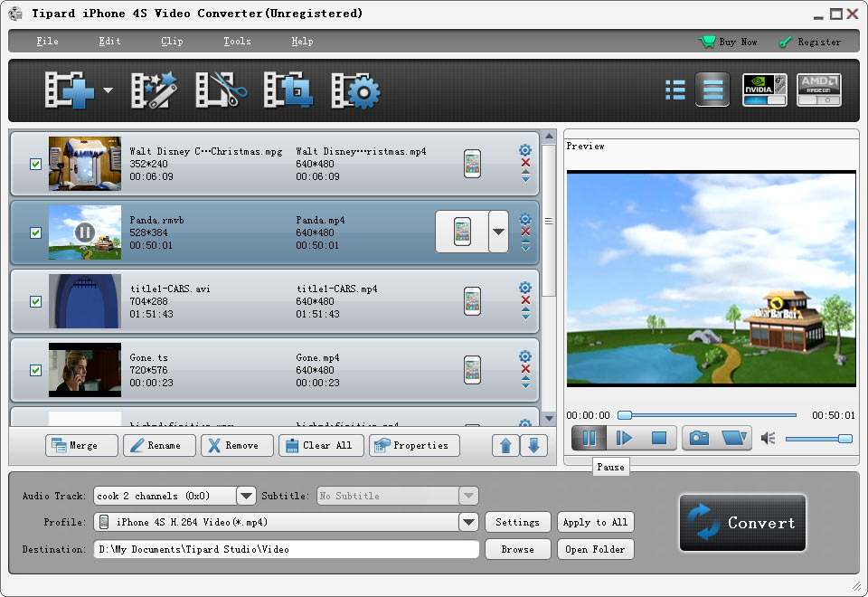
Task: Mute the preview speaker icon
Action: click(768, 439)
